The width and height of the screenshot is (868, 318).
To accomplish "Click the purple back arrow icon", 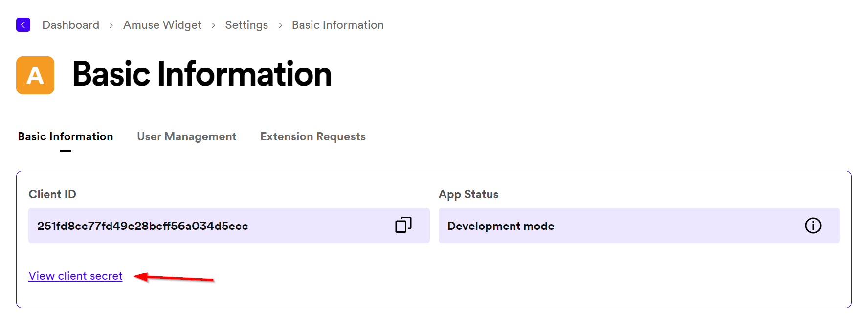I will (23, 25).
